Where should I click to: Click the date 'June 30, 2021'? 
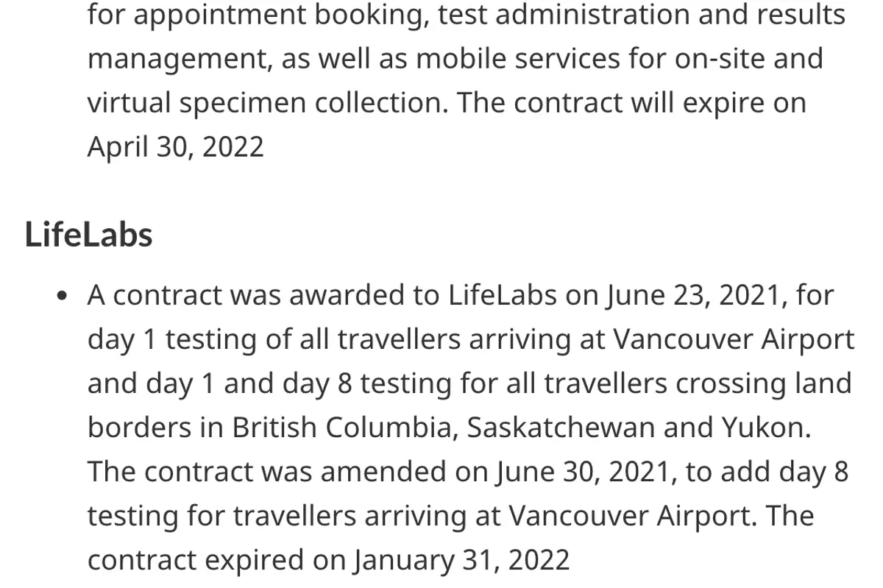tap(586, 472)
